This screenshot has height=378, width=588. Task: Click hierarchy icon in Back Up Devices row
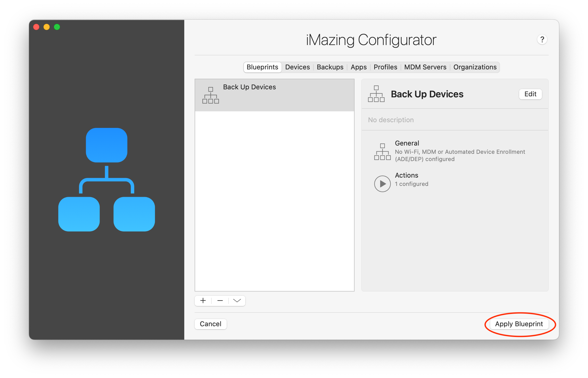(210, 95)
